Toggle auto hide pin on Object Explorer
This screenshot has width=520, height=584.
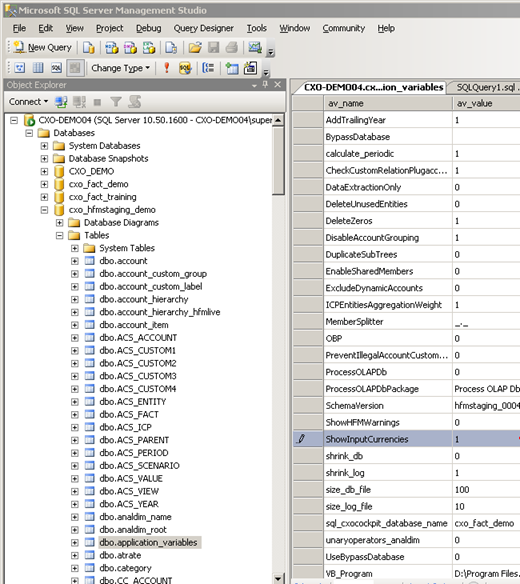tap(265, 85)
